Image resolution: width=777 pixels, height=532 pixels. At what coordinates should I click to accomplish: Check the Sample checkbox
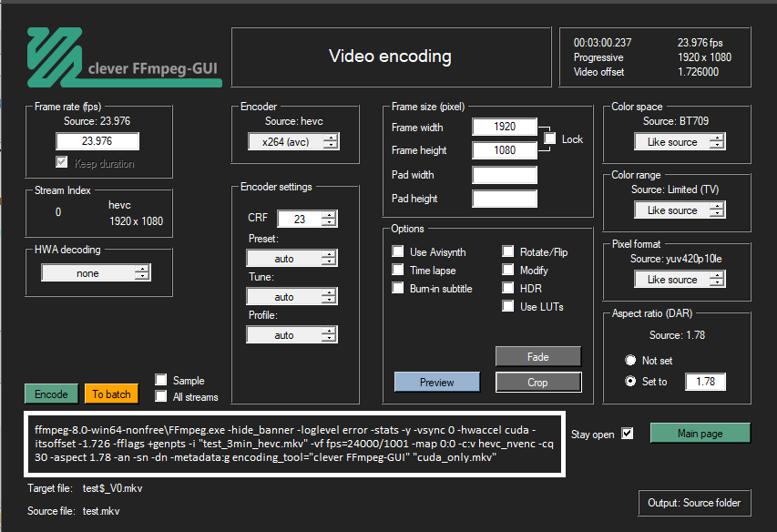point(160,380)
